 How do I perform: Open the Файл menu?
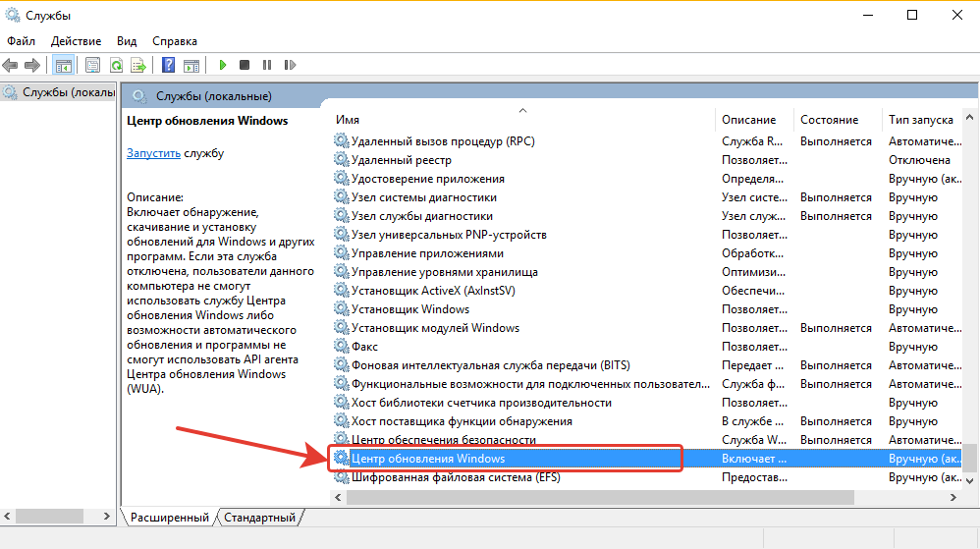tap(22, 41)
